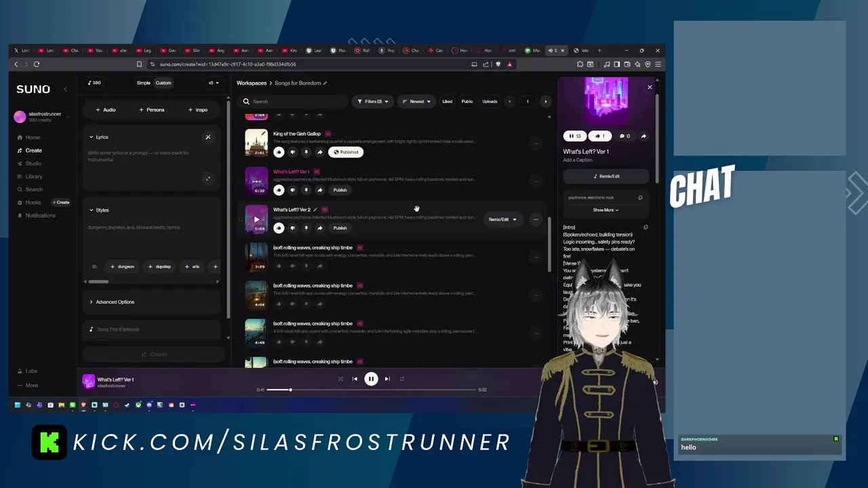Open comments in the details panel
This screenshot has height=488, width=868.
pos(625,136)
